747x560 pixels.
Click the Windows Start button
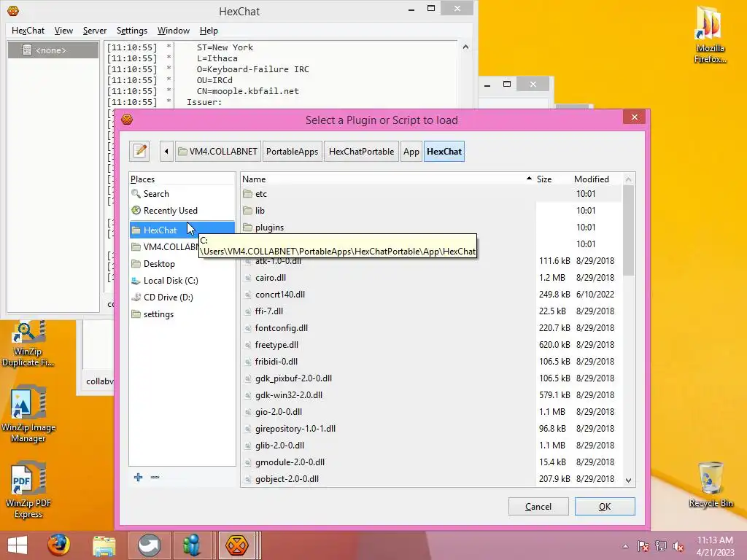(x=18, y=545)
